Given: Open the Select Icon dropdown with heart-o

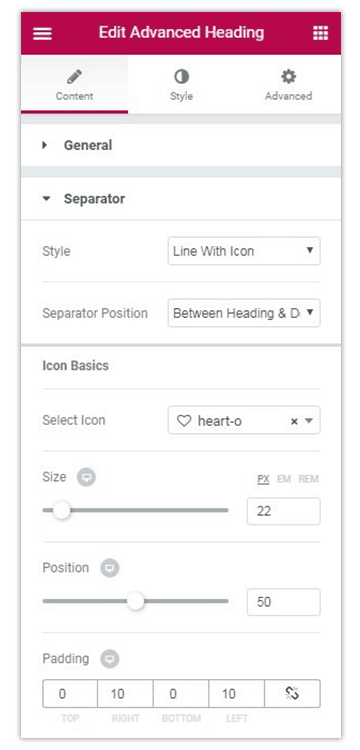Looking at the screenshot, I should point(244,420).
